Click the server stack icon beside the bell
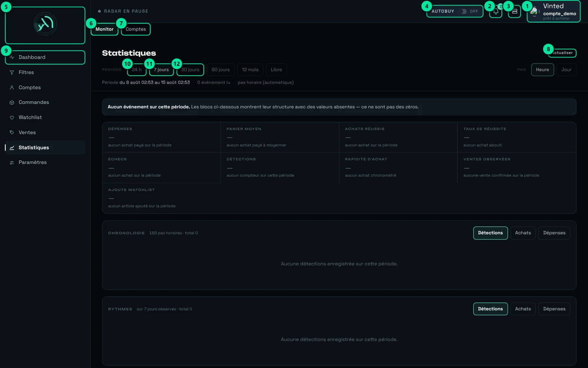The width and height of the screenshot is (588, 368). pos(514,11)
